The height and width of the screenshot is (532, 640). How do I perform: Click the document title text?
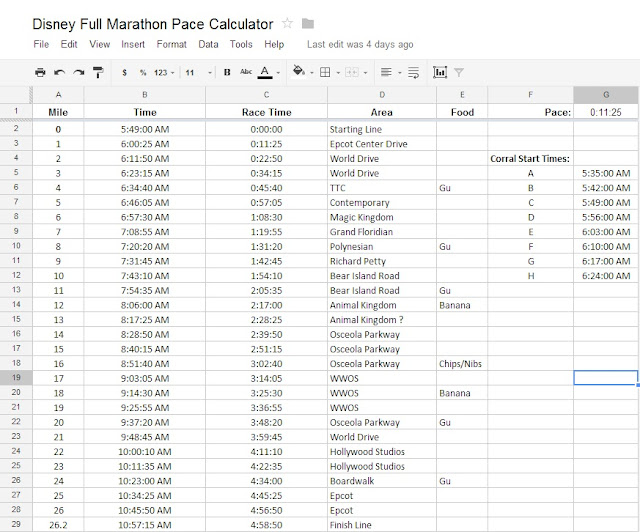pyautogui.click(x=153, y=24)
